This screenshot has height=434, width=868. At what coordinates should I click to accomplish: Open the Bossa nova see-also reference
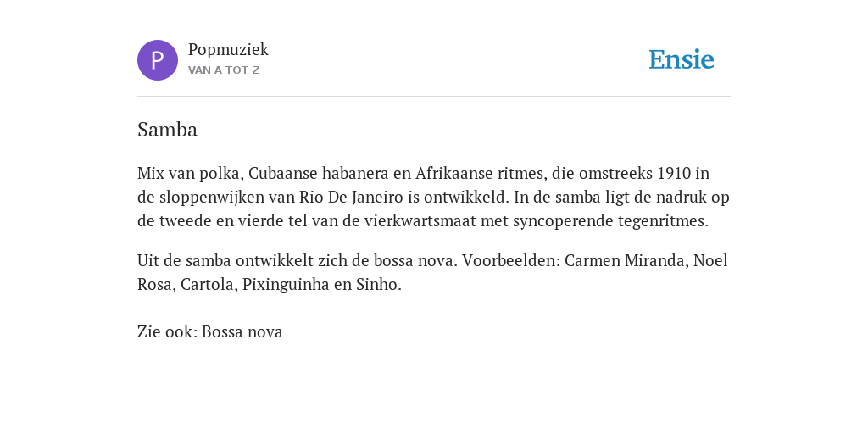(242, 331)
